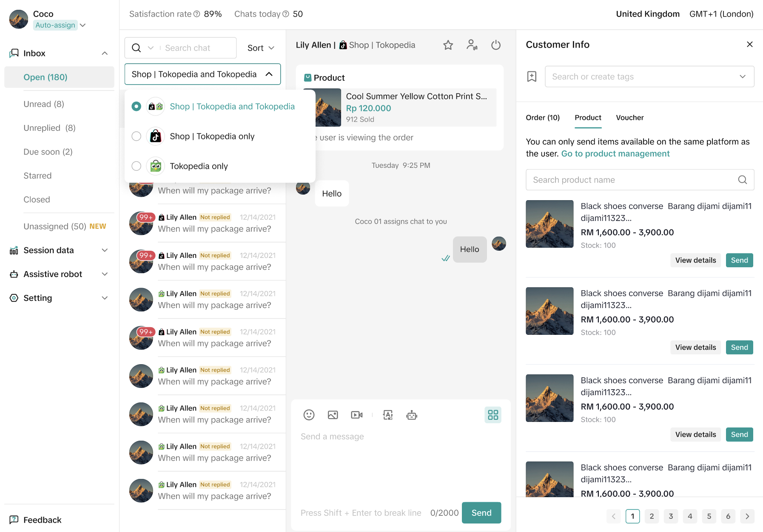Image resolution: width=763 pixels, height=532 pixels.
Task: Toggle the quick panel grid icon
Action: click(x=493, y=415)
